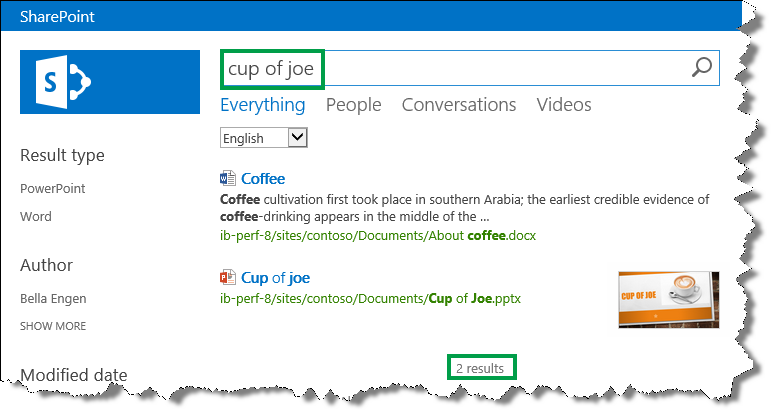Screen dimensions: 771x410
Task: Click the SharePoint title in top bar
Action: click(x=57, y=16)
